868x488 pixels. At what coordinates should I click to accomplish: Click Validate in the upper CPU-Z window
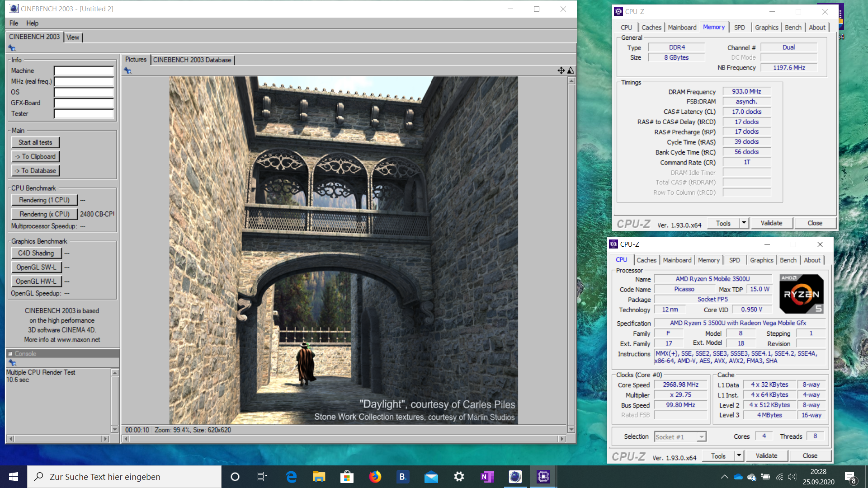coord(771,223)
